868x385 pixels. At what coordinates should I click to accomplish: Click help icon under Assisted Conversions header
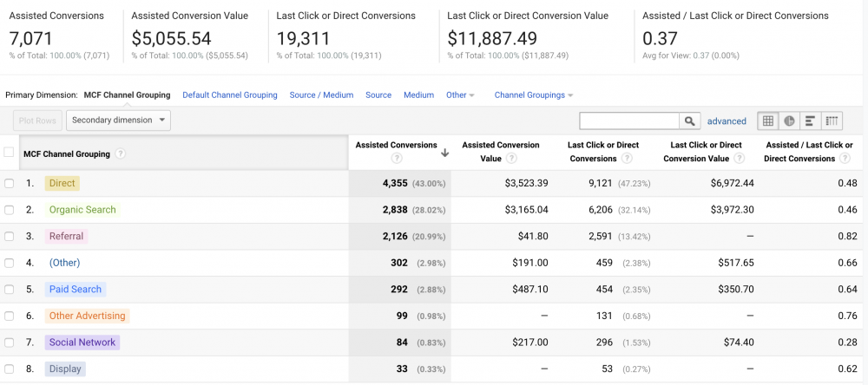[397, 159]
